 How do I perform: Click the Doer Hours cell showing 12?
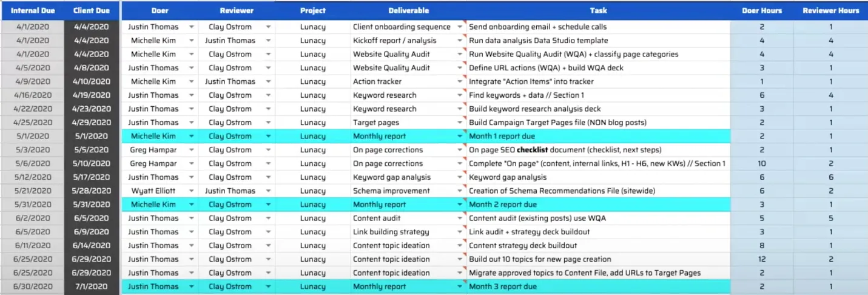pos(762,259)
